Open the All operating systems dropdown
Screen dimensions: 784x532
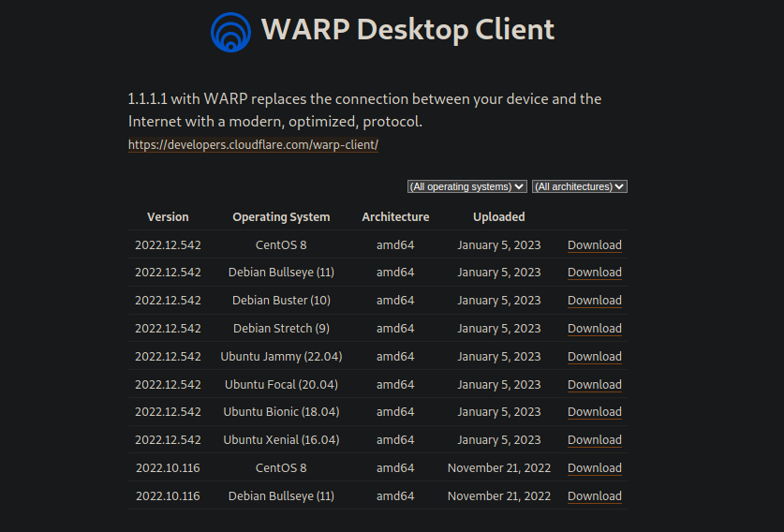[467, 186]
